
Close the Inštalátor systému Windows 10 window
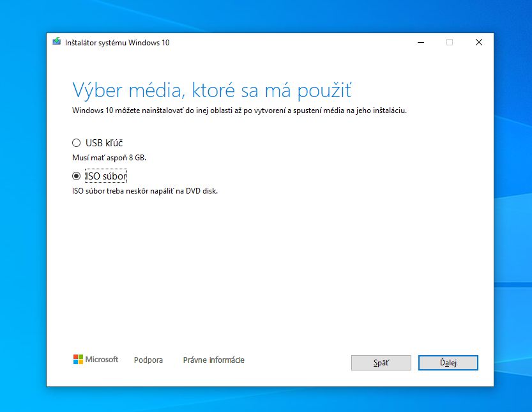coord(479,42)
